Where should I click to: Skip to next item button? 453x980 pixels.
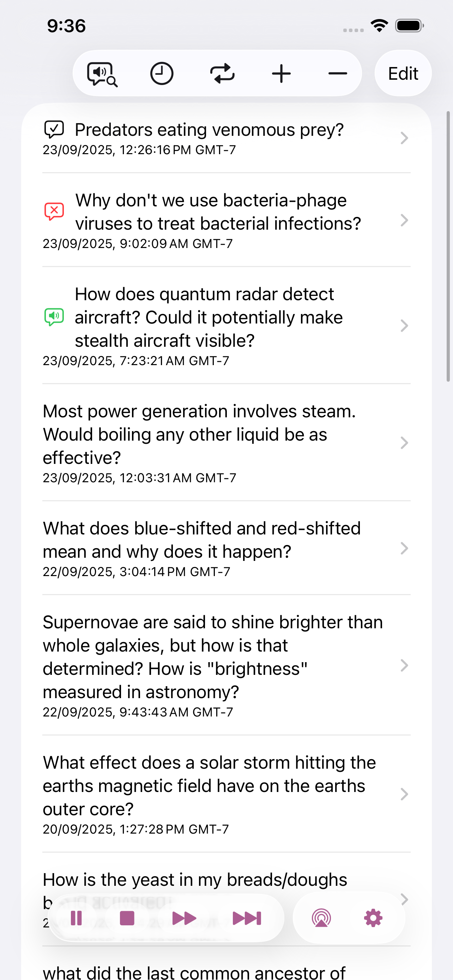pos(247,918)
